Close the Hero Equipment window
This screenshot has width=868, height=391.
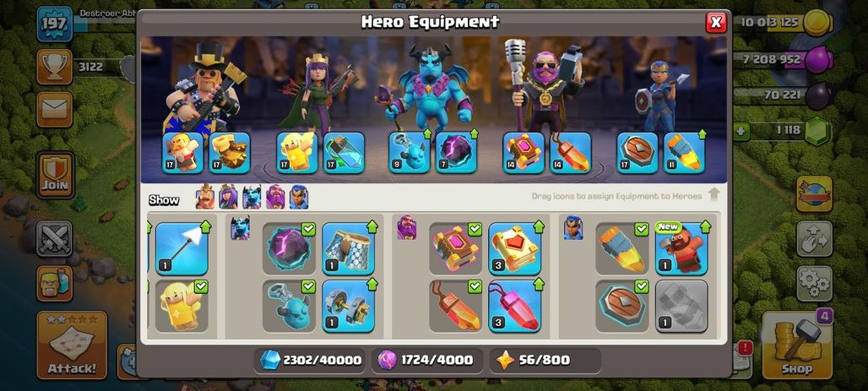click(716, 22)
